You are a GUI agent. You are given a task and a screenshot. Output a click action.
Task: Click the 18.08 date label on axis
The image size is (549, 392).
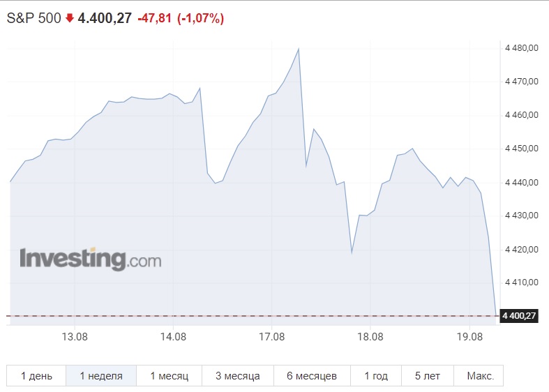coord(370,337)
